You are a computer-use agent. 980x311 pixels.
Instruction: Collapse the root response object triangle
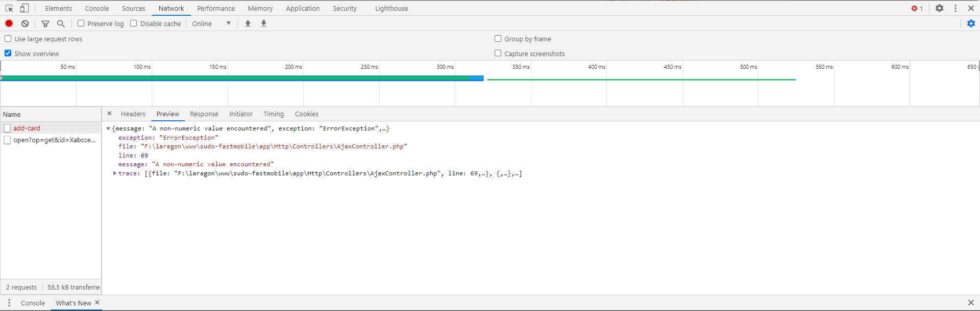tap(108, 128)
